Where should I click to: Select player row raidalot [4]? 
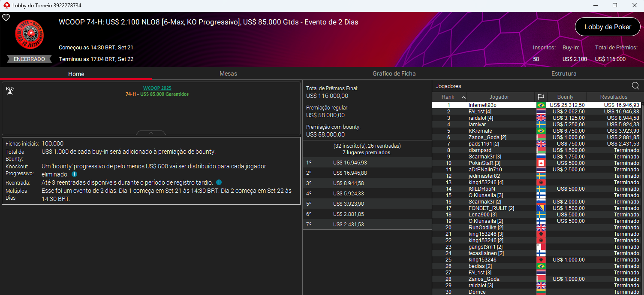tap(536, 118)
